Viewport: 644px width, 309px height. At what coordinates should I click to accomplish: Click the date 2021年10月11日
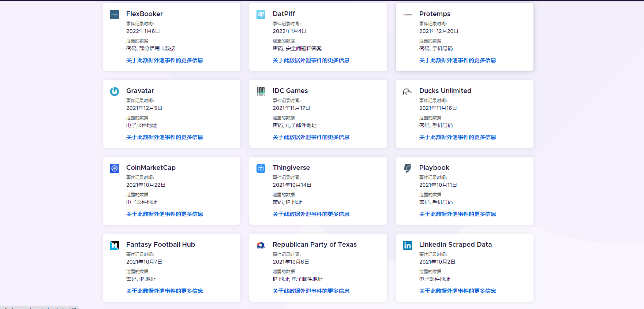coord(438,185)
